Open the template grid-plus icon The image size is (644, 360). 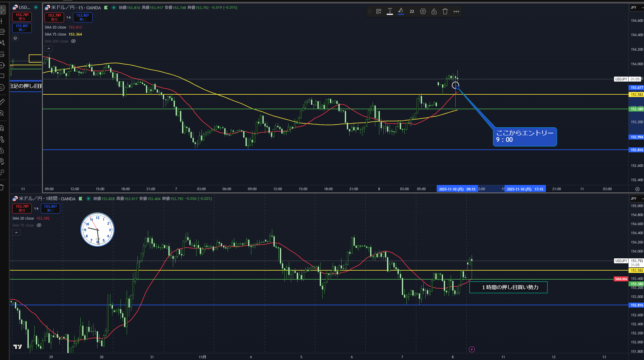[378, 11]
